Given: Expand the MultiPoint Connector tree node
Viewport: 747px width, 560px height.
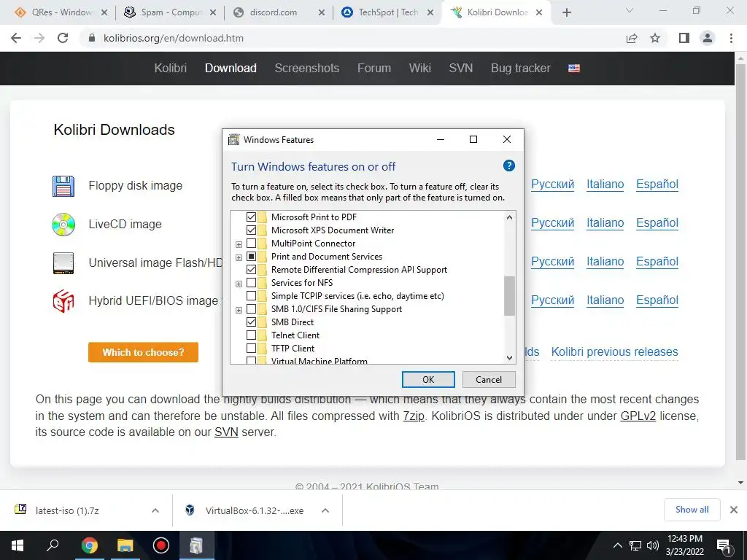Looking at the screenshot, I should click(239, 244).
